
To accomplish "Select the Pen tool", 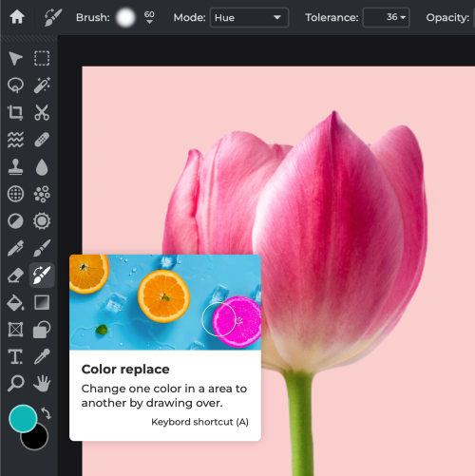I will 15,248.
